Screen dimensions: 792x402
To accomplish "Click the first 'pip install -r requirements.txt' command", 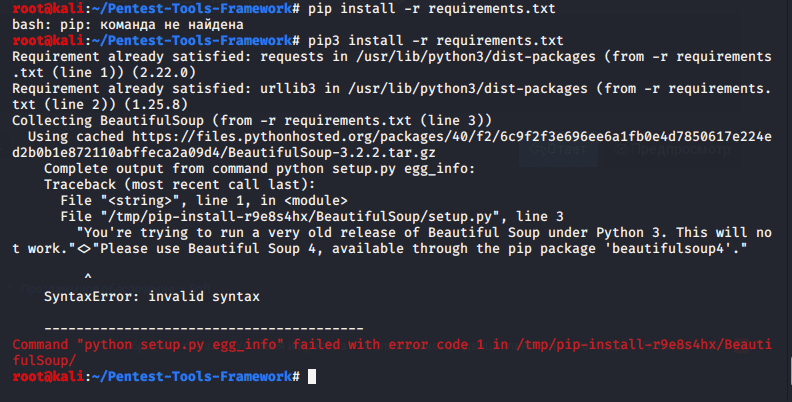I will pyautogui.click(x=431, y=8).
